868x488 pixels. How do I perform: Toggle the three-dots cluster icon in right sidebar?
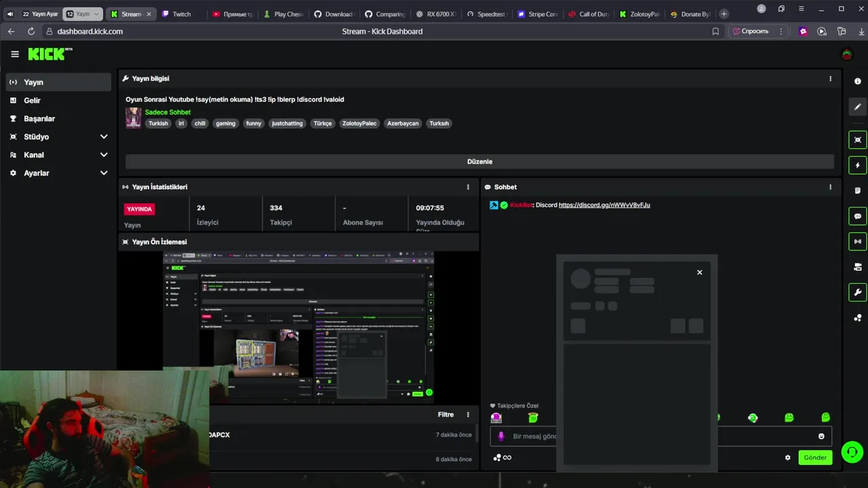coord(858,318)
